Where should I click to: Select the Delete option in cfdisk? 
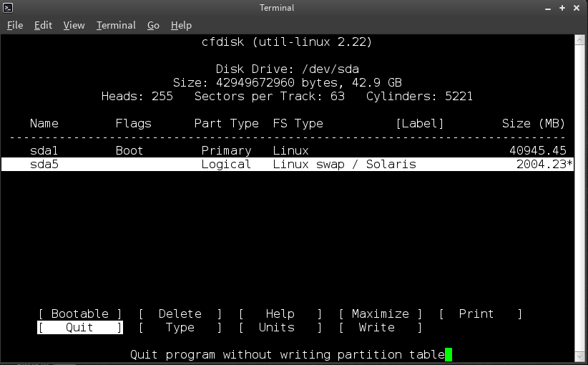(x=180, y=313)
